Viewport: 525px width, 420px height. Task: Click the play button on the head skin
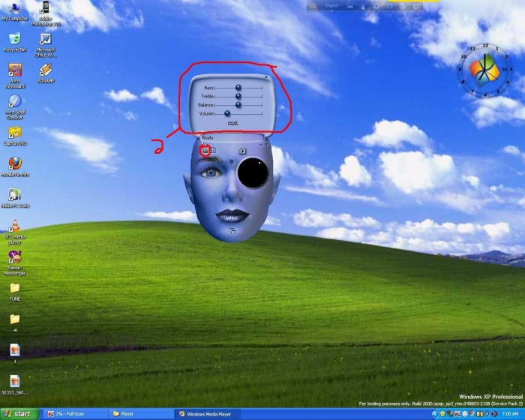[243, 151]
